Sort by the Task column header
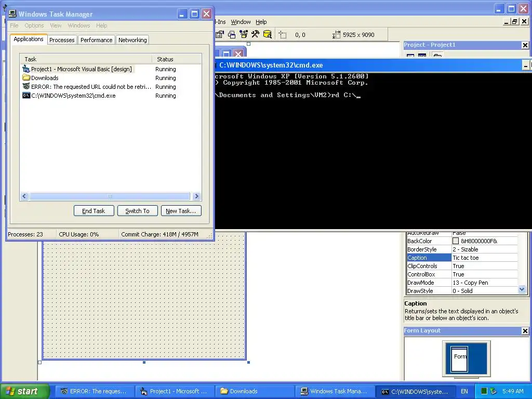Screen dimensions: 532x399 (x=86, y=59)
